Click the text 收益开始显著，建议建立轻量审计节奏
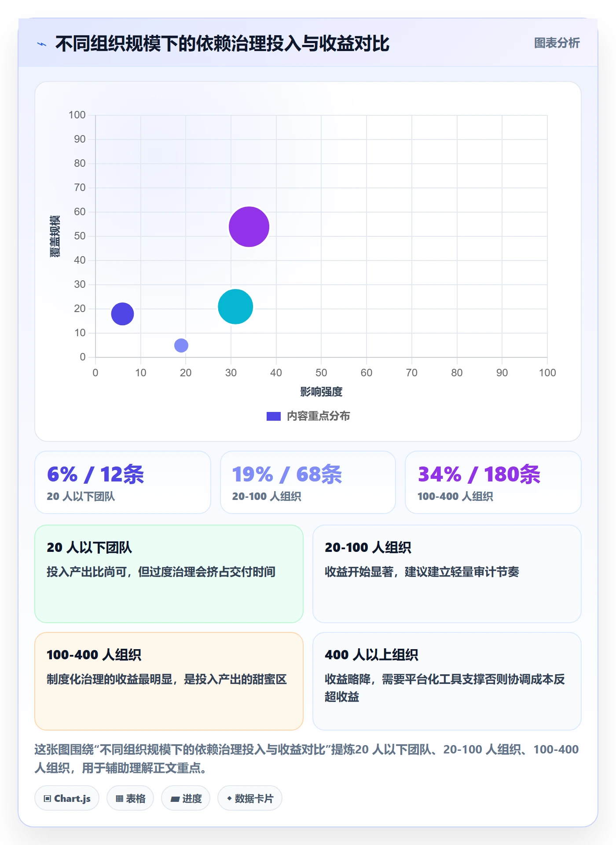Image resolution: width=616 pixels, height=845 pixels. pos(422,572)
